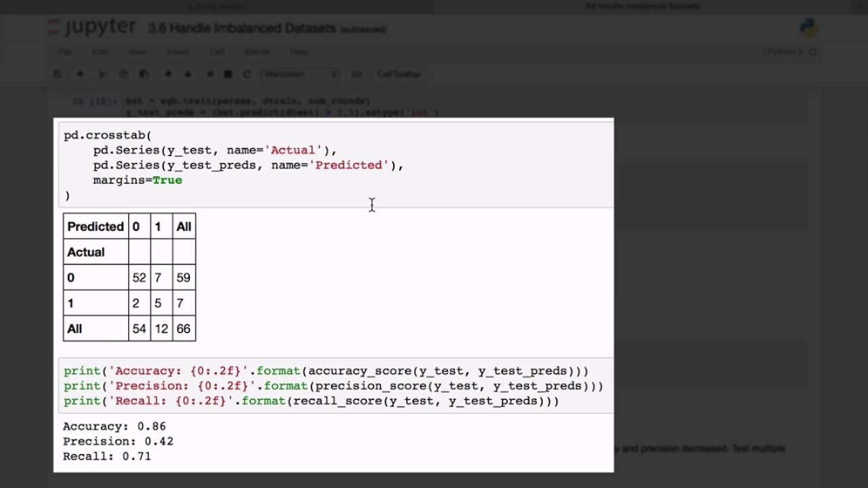
Task: Click the table cell showing 66
Action: (184, 329)
